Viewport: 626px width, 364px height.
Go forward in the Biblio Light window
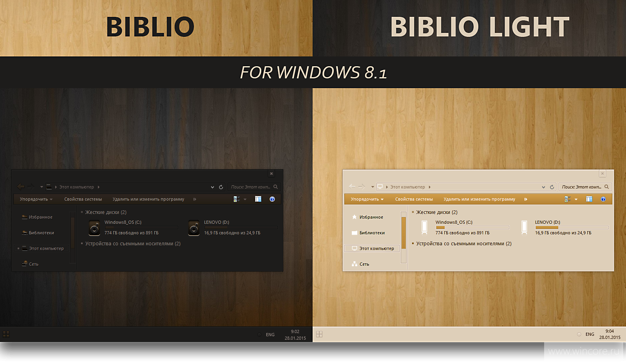click(362, 187)
